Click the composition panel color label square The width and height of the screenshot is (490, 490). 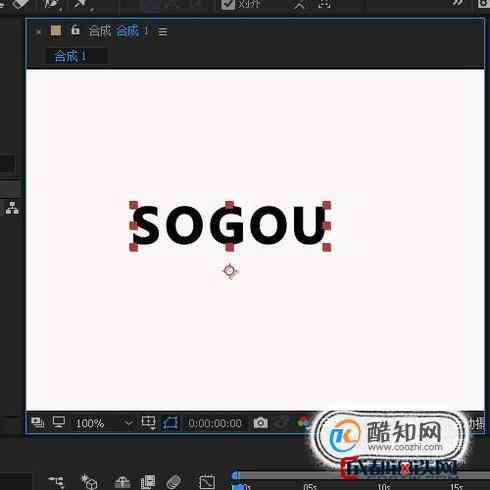click(x=56, y=31)
